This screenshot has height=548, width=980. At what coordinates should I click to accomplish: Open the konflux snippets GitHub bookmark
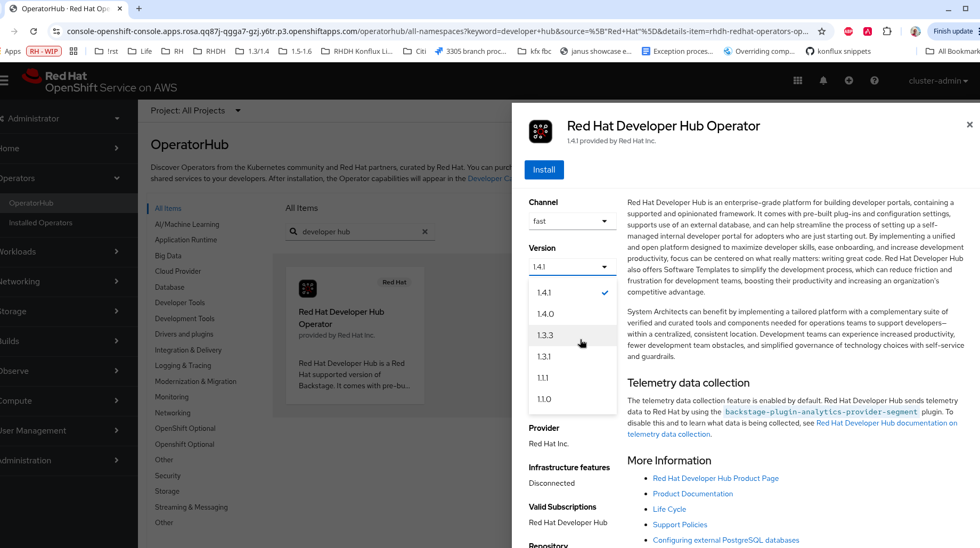(838, 51)
